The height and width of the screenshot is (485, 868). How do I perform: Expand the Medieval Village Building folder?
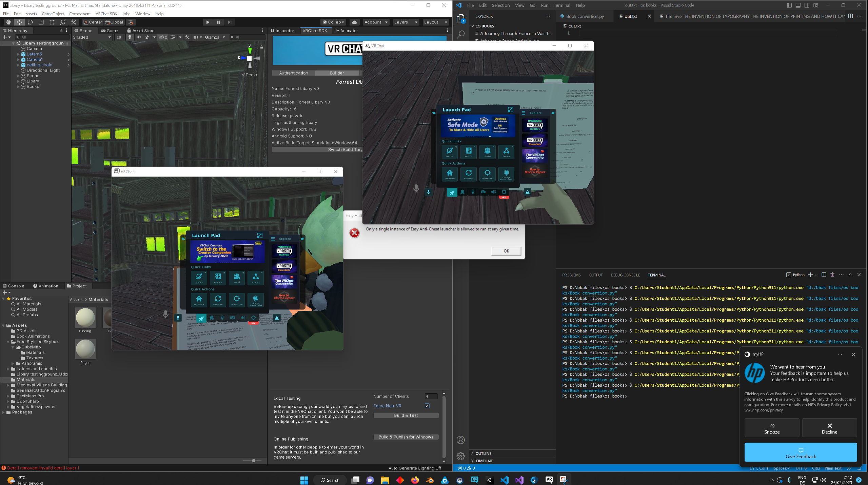[8, 385]
